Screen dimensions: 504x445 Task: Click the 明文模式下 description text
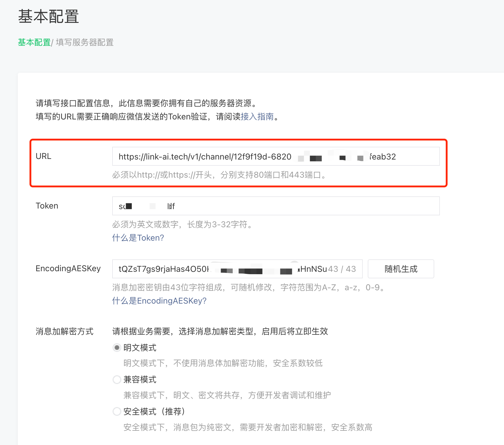(x=223, y=363)
